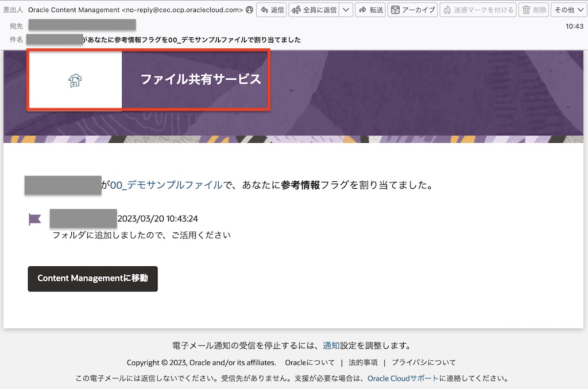Open the 00_デモサンプルファイル link
Viewport: 588px width, 389px height.
point(166,185)
